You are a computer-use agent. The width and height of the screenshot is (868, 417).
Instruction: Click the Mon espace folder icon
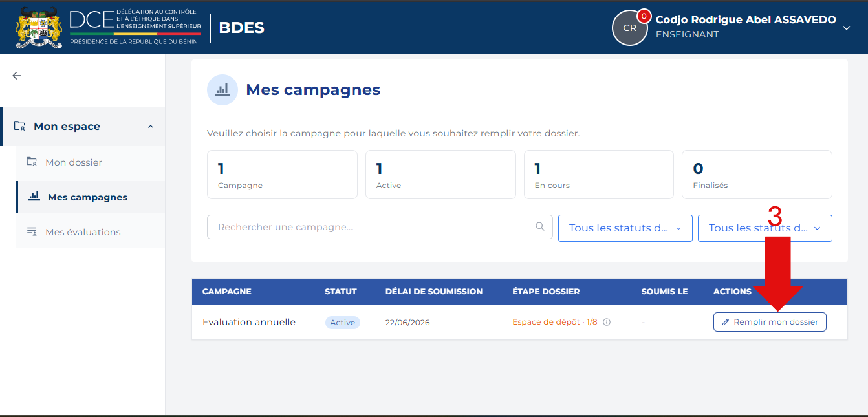pyautogui.click(x=19, y=126)
